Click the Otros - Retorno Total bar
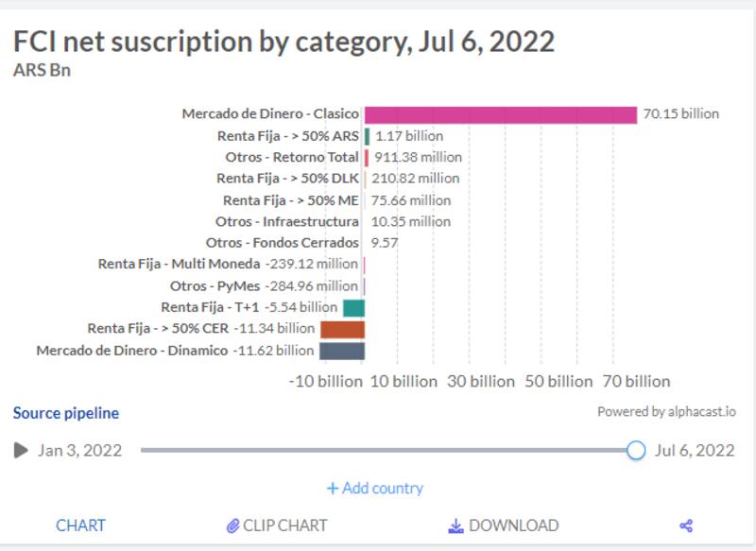This screenshot has height=551, width=756. pyautogui.click(x=367, y=157)
